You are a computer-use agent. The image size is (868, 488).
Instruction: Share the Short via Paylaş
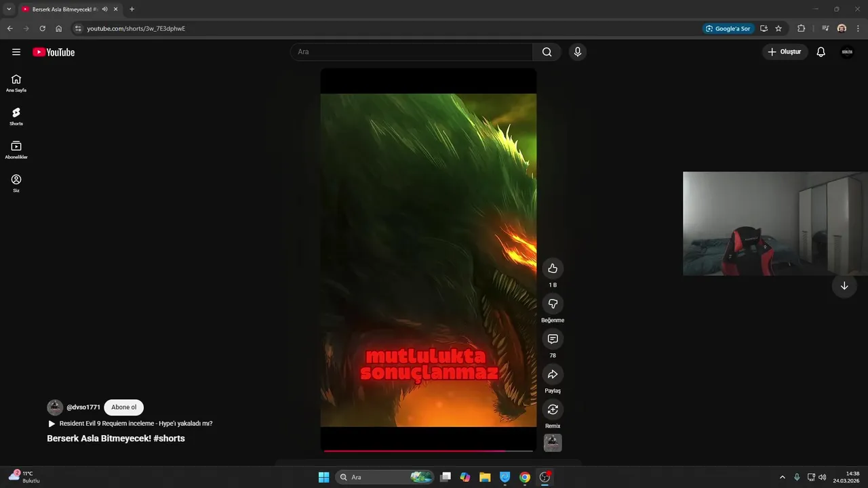tap(553, 374)
